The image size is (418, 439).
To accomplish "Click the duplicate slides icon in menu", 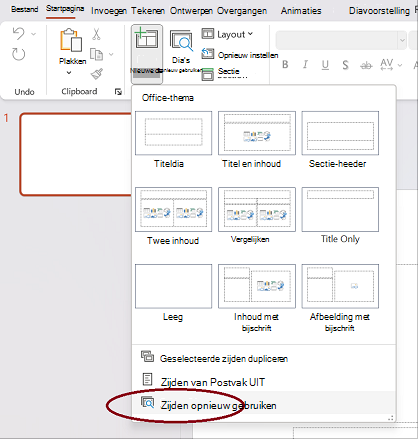I will (x=147, y=356).
